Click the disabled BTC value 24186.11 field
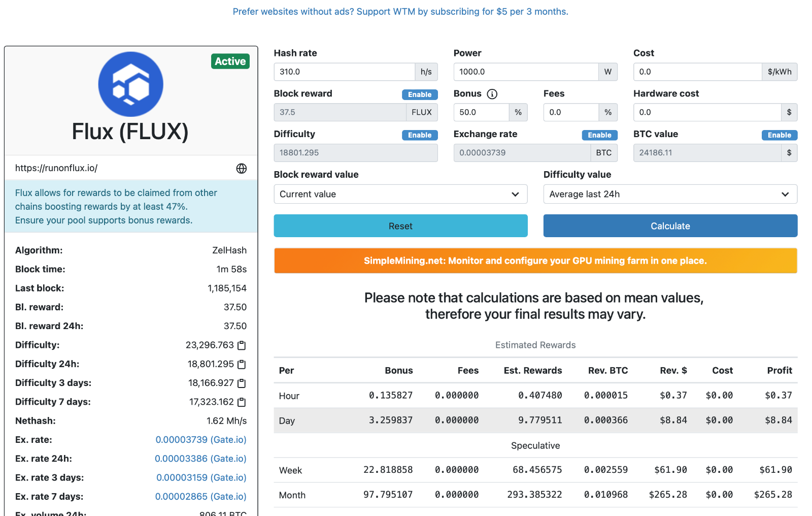 (x=707, y=153)
